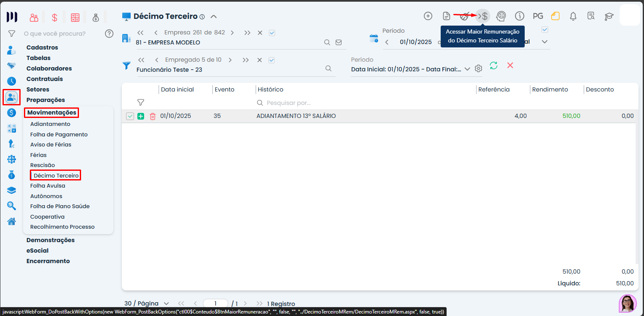Screen dimensions: 644x316
Task: Click the red dollar sign icon in top bar
Action: (x=54, y=17)
